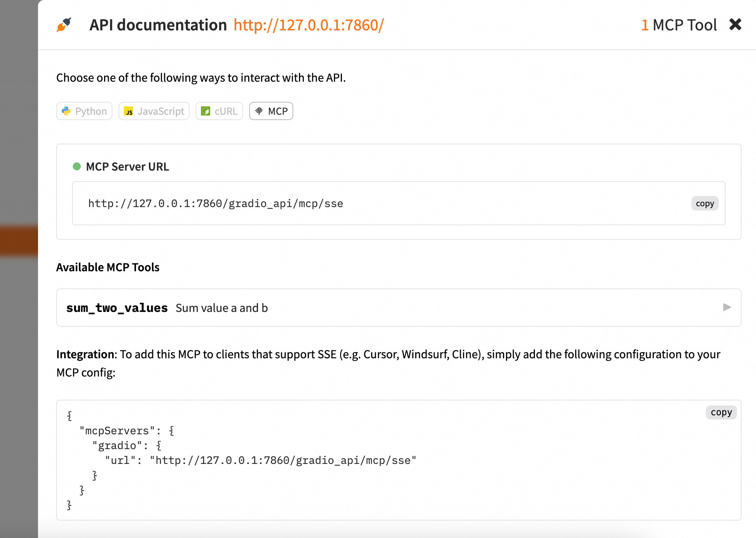
Task: Collapse the MCP Server URL section
Action: tap(127, 166)
